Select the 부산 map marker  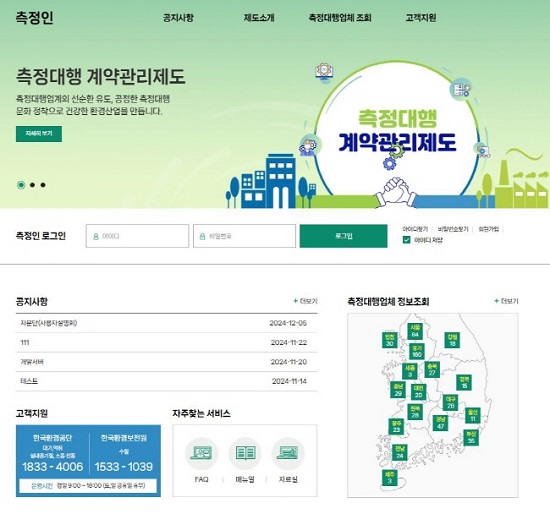(x=471, y=437)
